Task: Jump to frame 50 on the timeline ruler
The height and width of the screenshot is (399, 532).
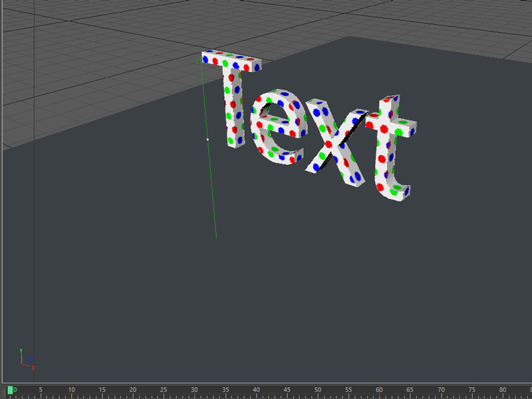Action: pyautogui.click(x=318, y=390)
